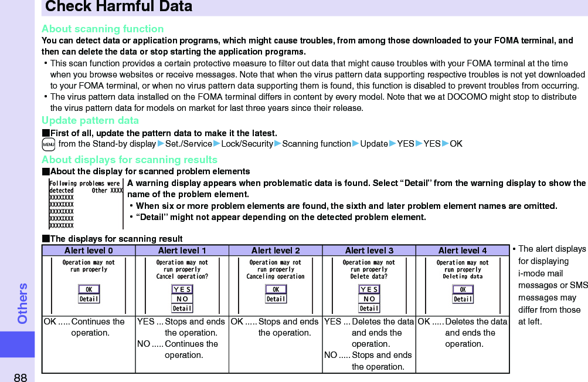This screenshot has width=588, height=382.
Task: Click OK on the Deleting data screen
Action: [x=463, y=290]
